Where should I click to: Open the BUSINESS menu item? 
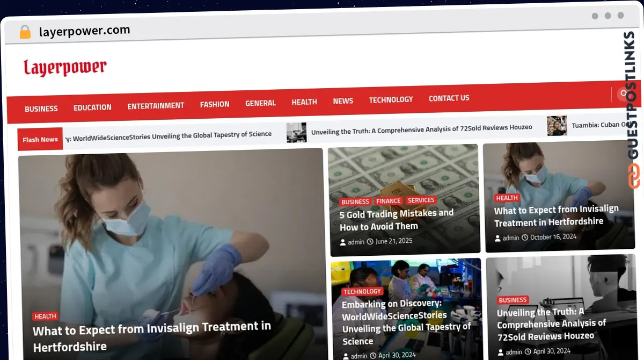pos(41,109)
